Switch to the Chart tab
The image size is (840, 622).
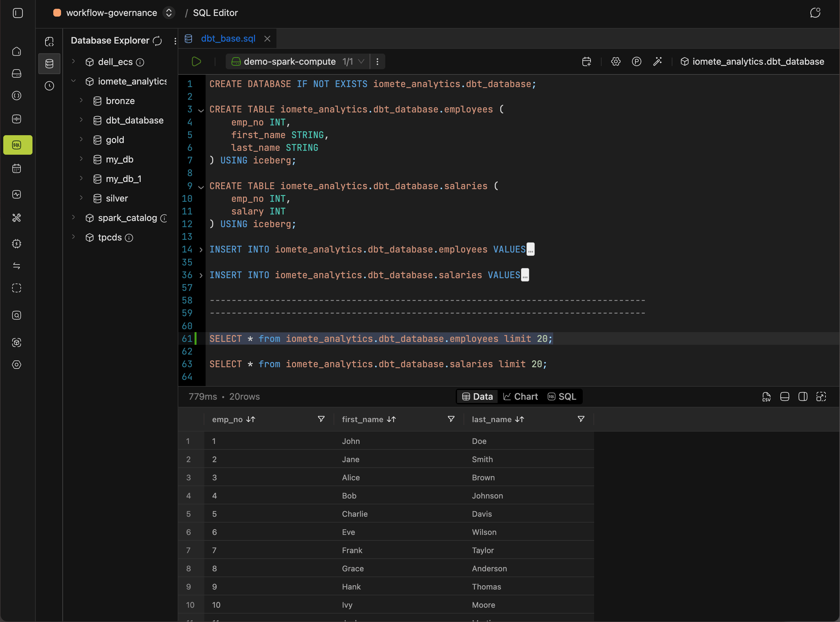(520, 396)
